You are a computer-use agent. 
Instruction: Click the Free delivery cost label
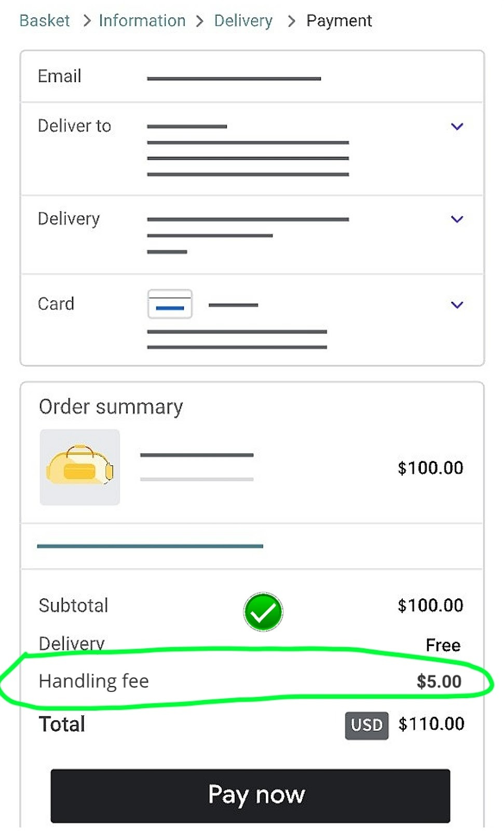(443, 645)
